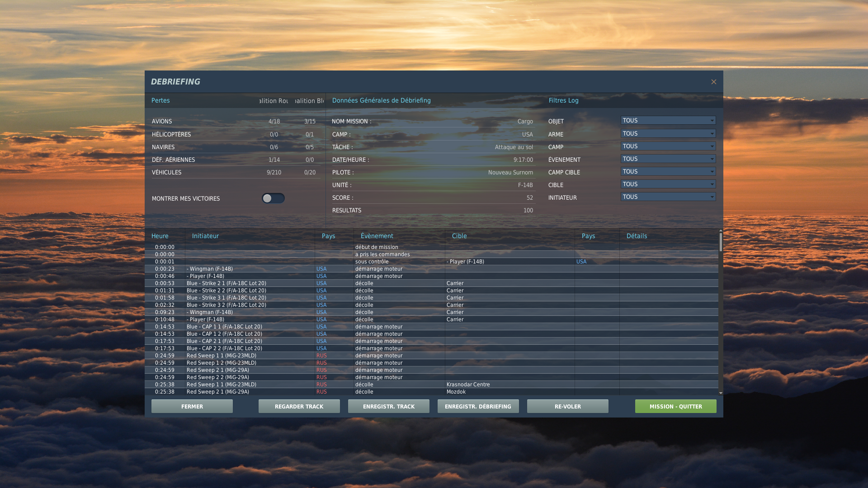Click the RESULTATS value 100

(528, 211)
